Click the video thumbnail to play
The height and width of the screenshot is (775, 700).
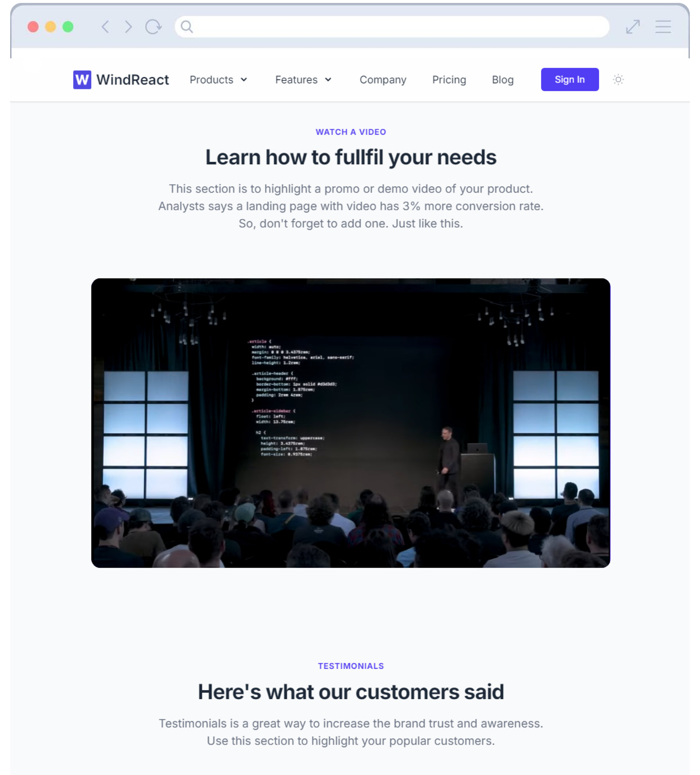click(x=350, y=423)
